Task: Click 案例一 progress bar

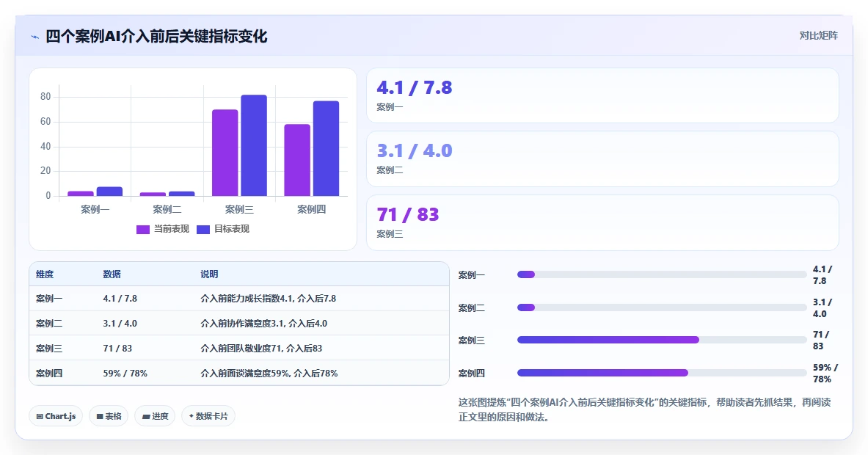Action: coord(662,274)
